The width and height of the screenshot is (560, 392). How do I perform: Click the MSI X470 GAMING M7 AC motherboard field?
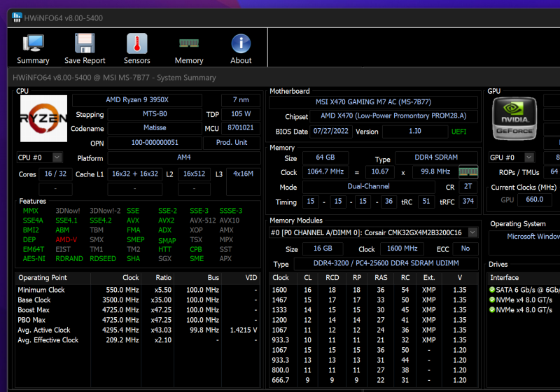(372, 102)
